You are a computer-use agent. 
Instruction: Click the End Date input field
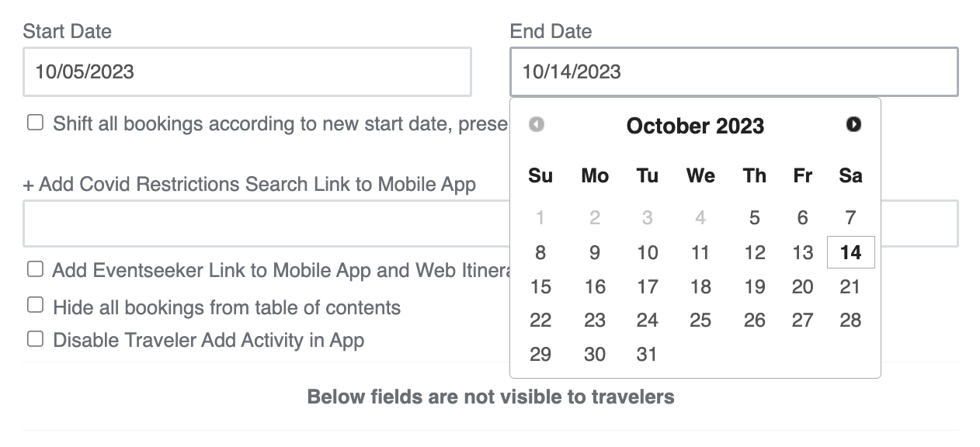pos(734,72)
